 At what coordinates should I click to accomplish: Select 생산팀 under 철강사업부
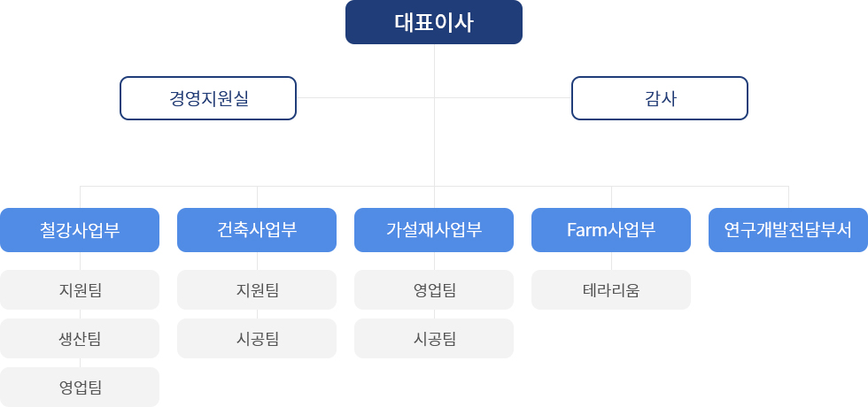(x=80, y=338)
